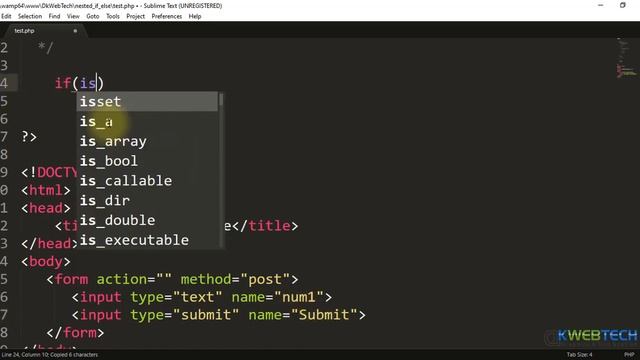This screenshot has height=360, width=640.
Task: Open the Project menu
Action: pyautogui.click(x=136, y=16)
